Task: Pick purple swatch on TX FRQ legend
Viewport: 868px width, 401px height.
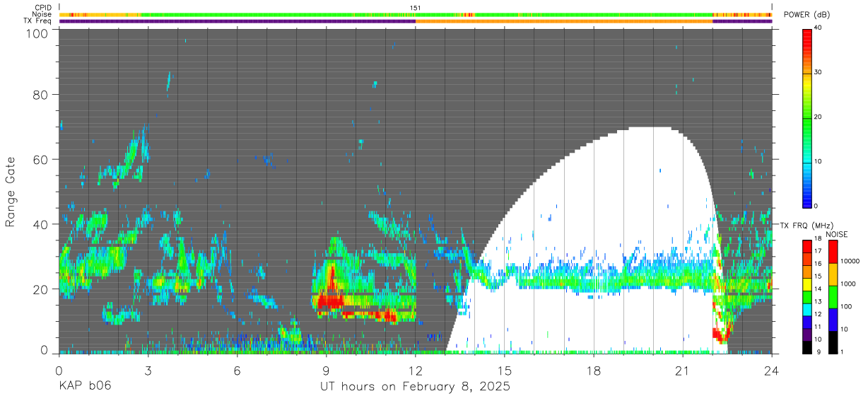Action: (x=807, y=333)
